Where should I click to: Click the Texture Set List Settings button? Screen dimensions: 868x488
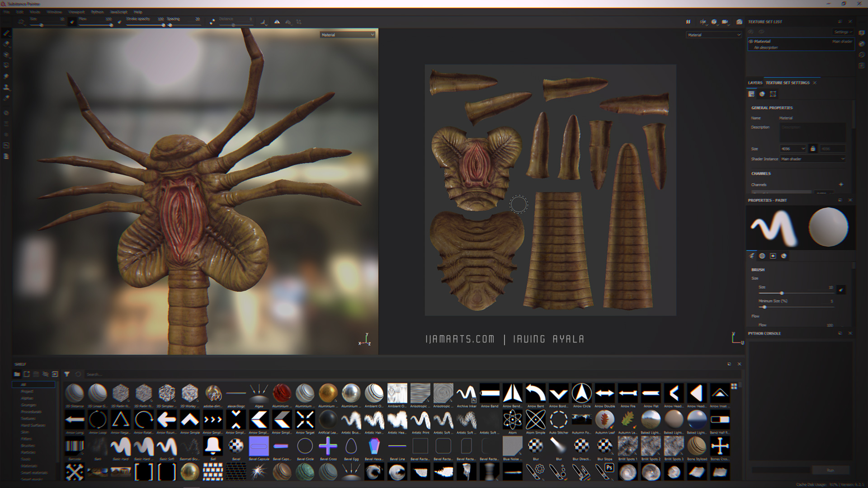tap(842, 32)
